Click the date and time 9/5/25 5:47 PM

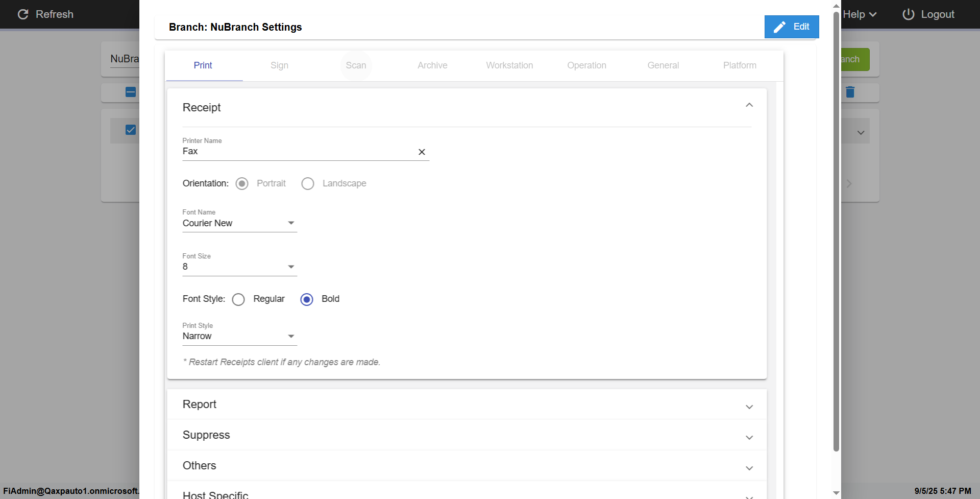pyautogui.click(x=943, y=491)
